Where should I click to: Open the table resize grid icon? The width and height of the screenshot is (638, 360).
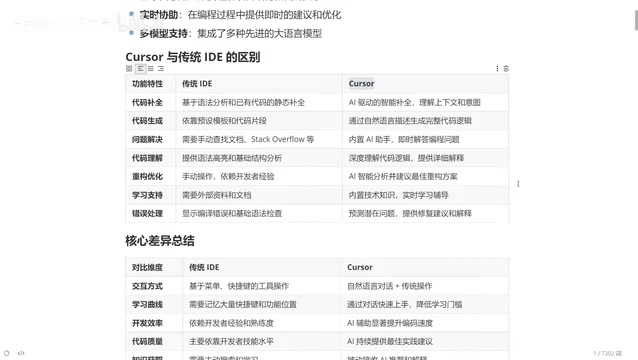point(129,69)
